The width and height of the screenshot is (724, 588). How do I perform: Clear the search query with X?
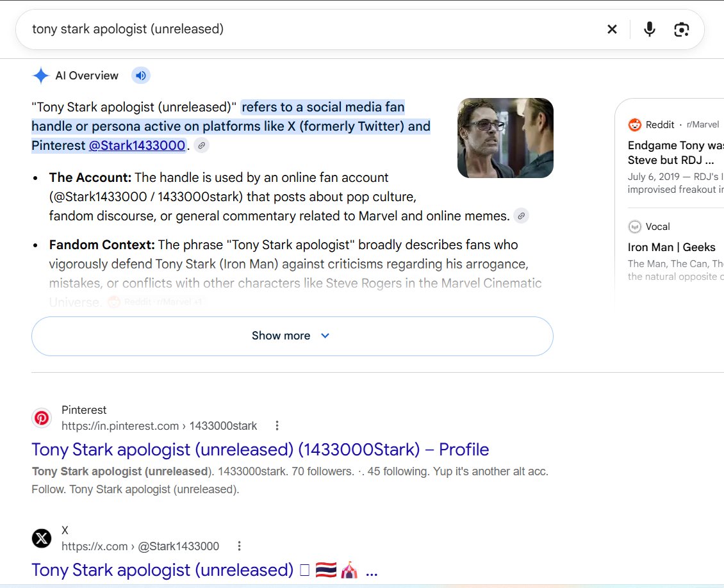coord(612,29)
